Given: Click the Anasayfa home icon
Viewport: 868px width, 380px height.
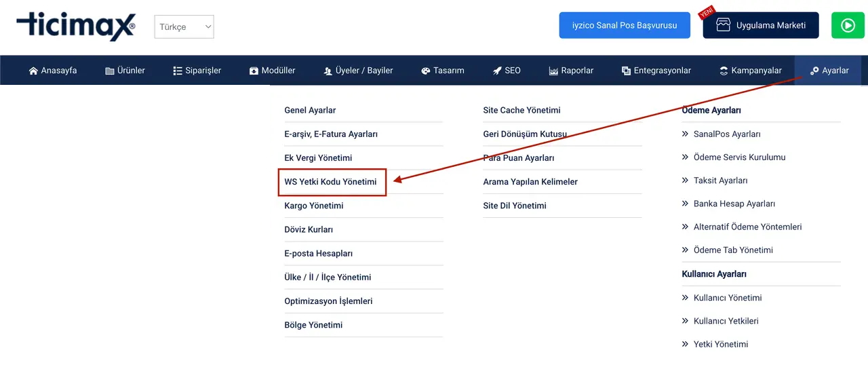Looking at the screenshot, I should click(x=33, y=71).
